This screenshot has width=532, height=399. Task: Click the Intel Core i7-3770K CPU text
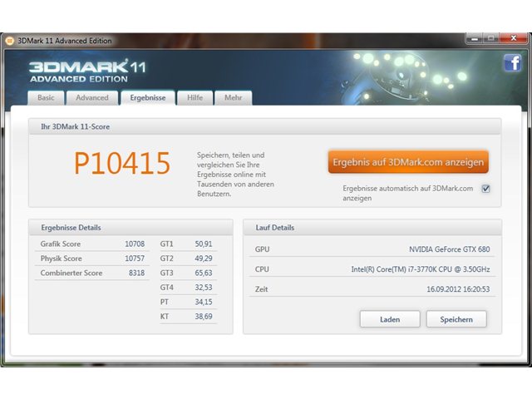click(x=421, y=269)
